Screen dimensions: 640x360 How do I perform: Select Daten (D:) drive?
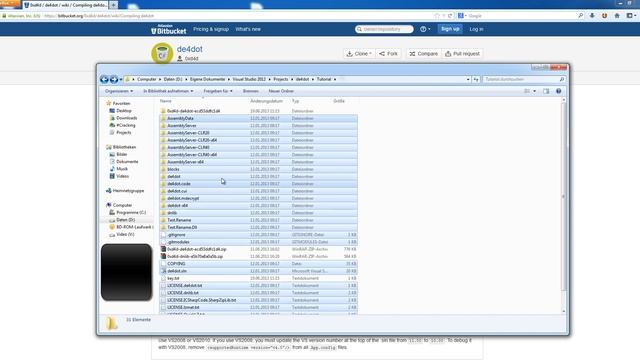[x=125, y=220]
